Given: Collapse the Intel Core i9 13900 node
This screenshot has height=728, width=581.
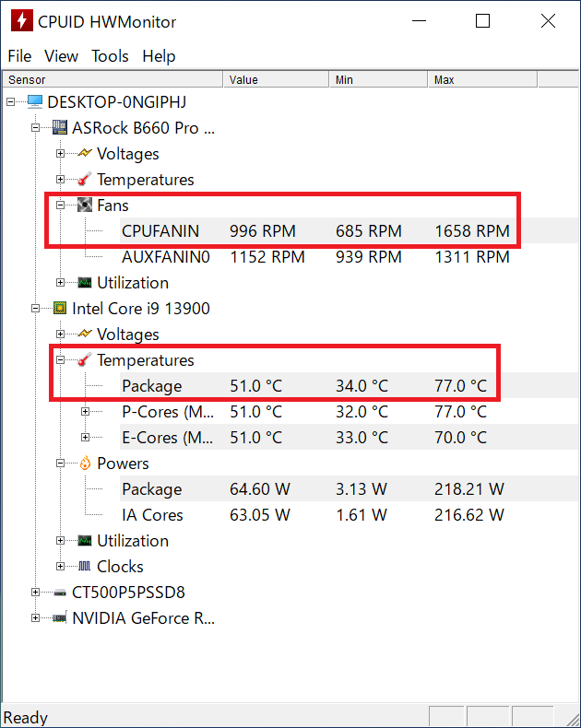Looking at the screenshot, I should pyautogui.click(x=35, y=309).
